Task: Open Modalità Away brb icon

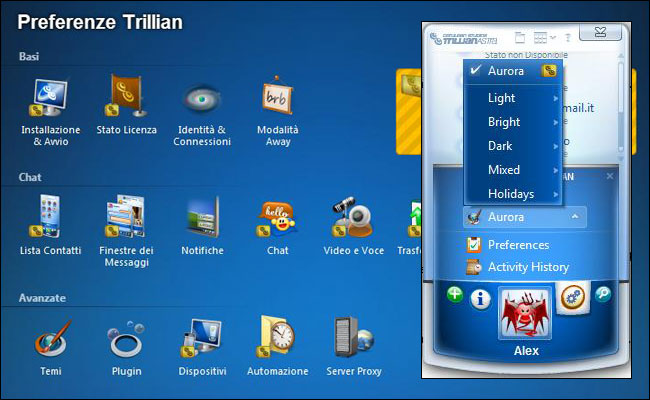Action: click(277, 98)
